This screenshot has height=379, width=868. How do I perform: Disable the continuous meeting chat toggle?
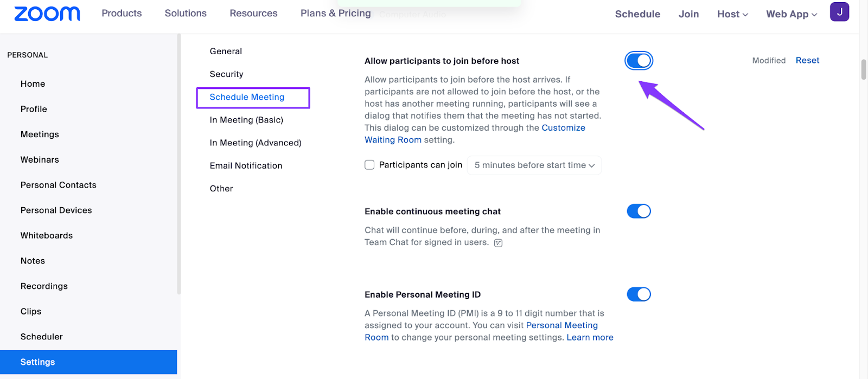pyautogui.click(x=639, y=211)
